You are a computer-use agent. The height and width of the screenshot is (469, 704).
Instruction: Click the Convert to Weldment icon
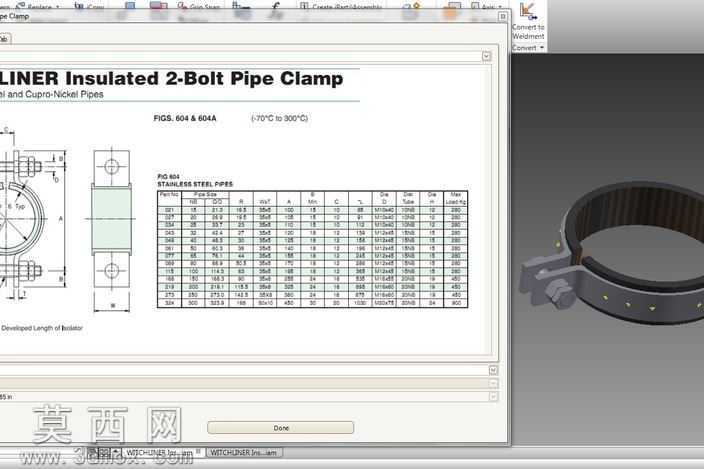[x=528, y=12]
